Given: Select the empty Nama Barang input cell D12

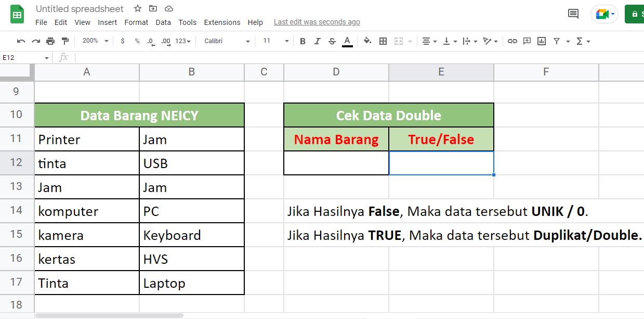Looking at the screenshot, I should coord(336,163).
